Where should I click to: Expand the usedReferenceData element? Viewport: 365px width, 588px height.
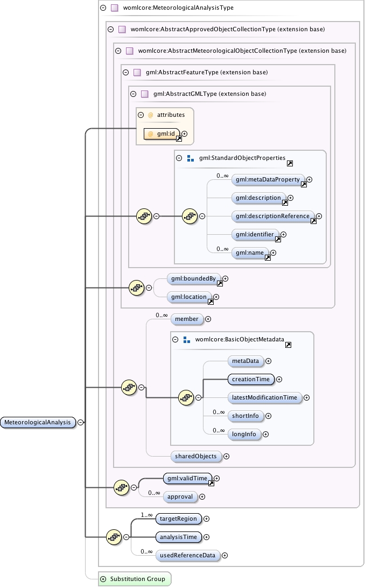click(x=225, y=555)
